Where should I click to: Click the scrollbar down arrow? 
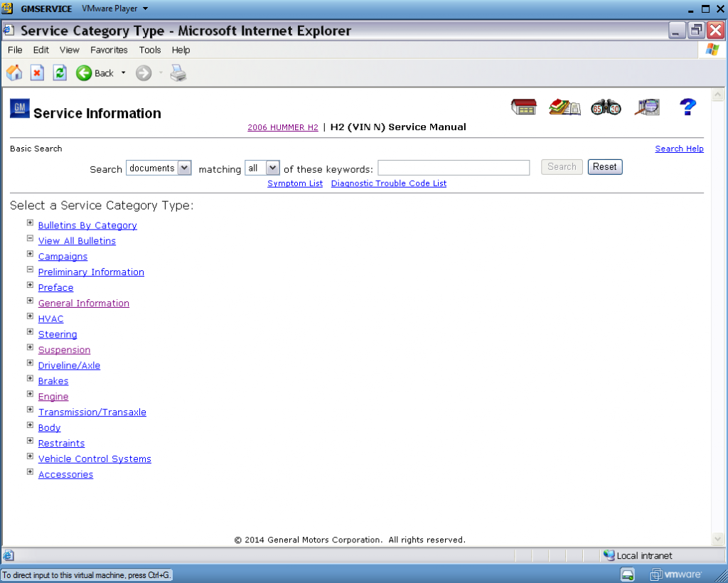click(x=717, y=539)
